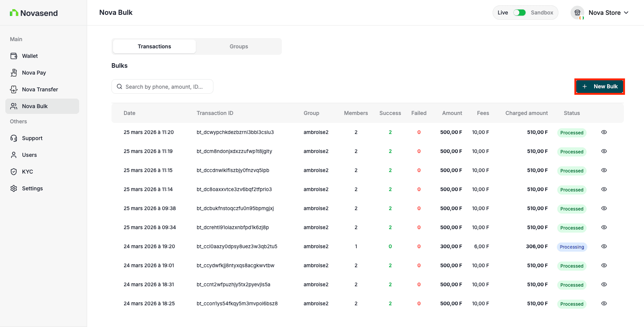Click the Charged amount column header
Image resolution: width=644 pixels, height=327 pixels.
tap(526, 113)
